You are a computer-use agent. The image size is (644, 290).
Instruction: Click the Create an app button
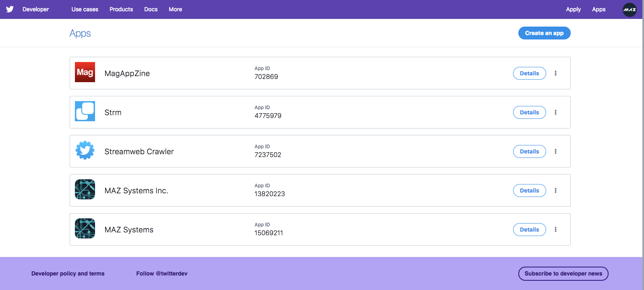click(x=544, y=33)
